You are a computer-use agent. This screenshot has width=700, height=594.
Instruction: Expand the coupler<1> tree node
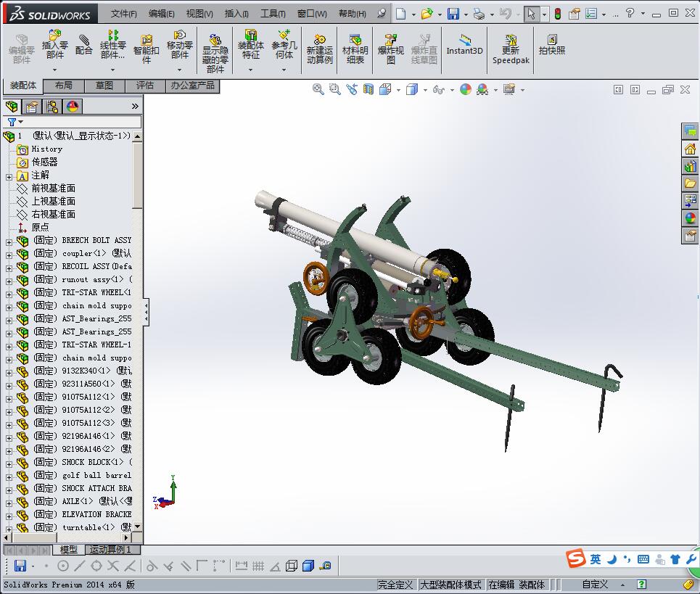(x=9, y=255)
